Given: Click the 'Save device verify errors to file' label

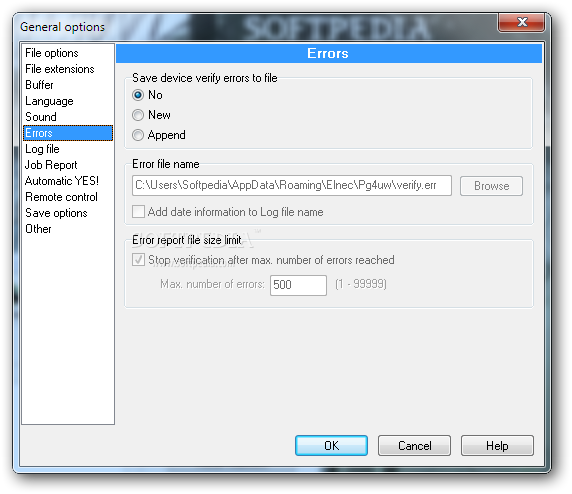Looking at the screenshot, I should [x=205, y=78].
